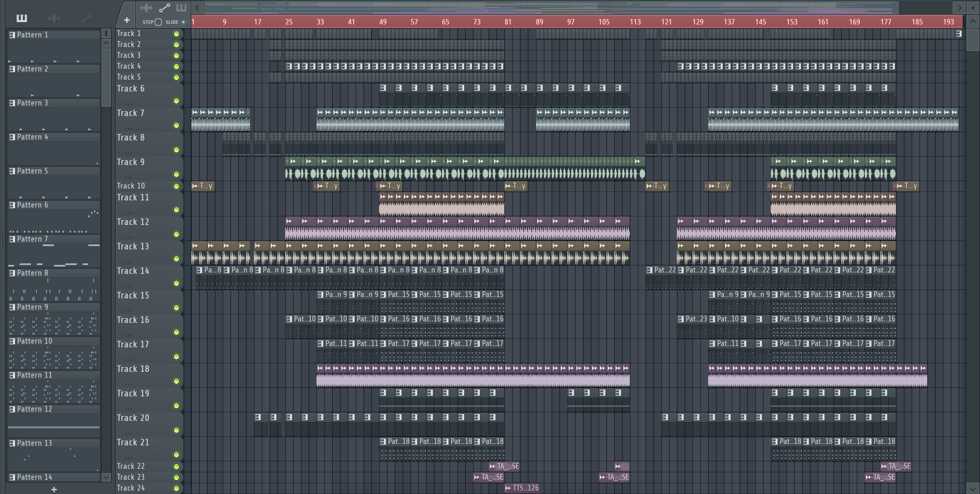
Task: Jump to bar 177 on the timeline ruler
Action: coord(886,22)
